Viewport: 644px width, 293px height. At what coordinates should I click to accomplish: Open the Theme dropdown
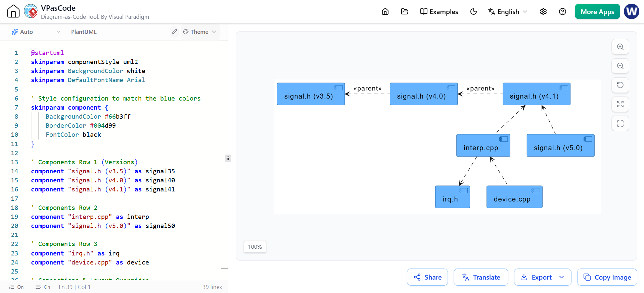click(200, 32)
